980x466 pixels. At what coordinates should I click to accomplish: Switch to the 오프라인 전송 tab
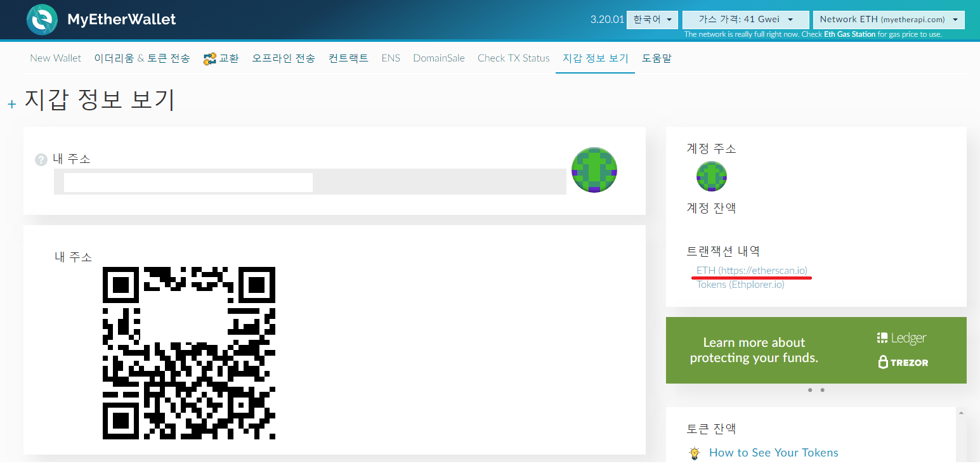[x=284, y=58]
